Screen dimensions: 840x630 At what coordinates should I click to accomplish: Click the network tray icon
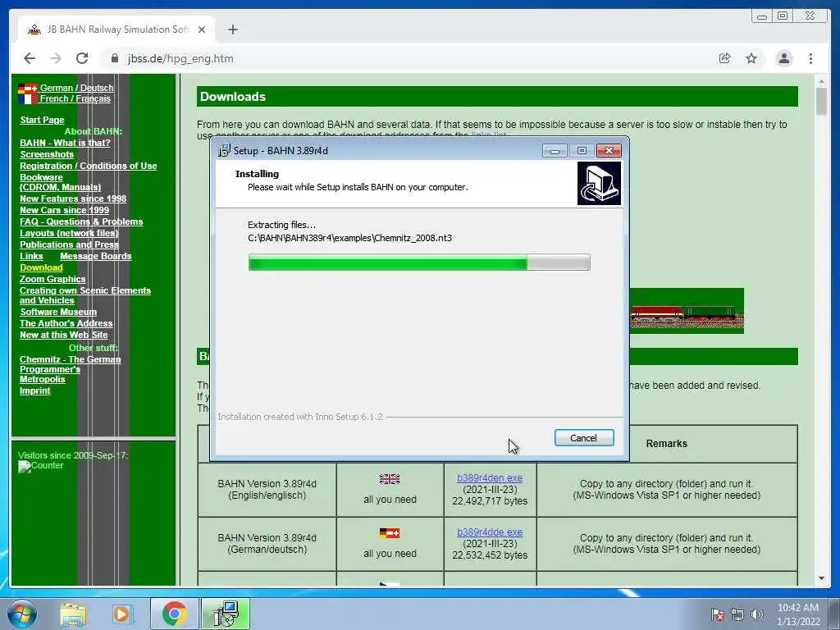(x=737, y=614)
